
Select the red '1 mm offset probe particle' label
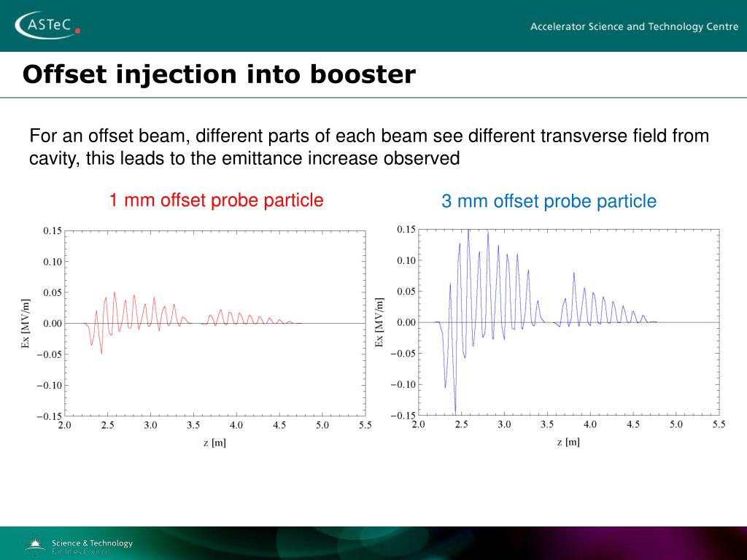coord(216,200)
